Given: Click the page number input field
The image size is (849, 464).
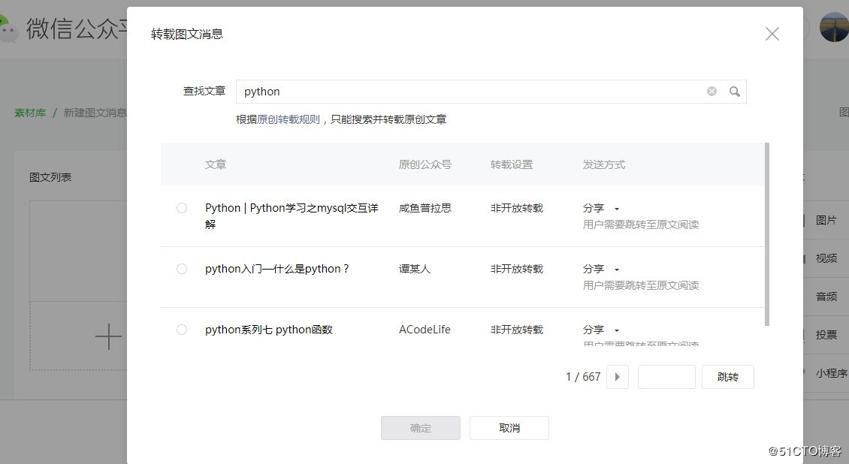Looking at the screenshot, I should (x=666, y=377).
